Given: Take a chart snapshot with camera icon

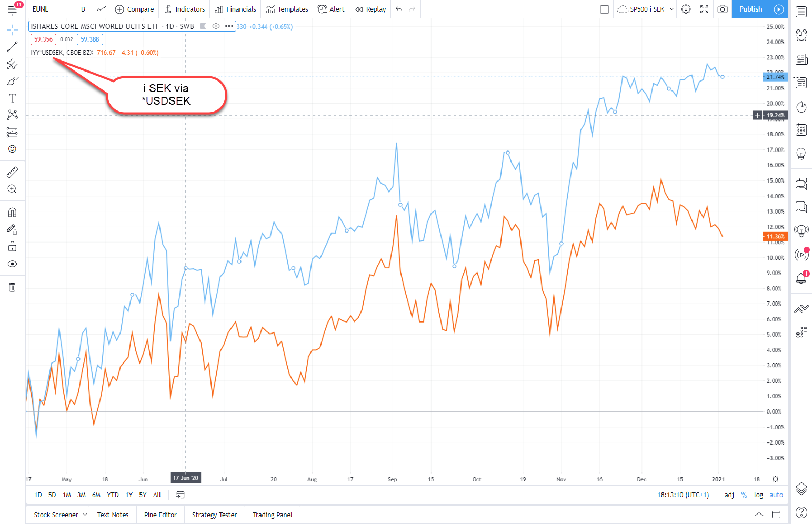Looking at the screenshot, I should 723,9.
